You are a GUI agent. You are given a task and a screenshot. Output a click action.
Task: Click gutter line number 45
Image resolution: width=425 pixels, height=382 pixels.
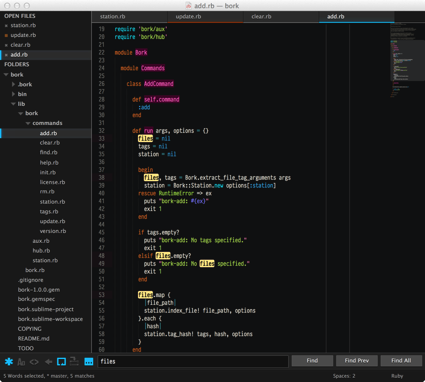point(101,232)
